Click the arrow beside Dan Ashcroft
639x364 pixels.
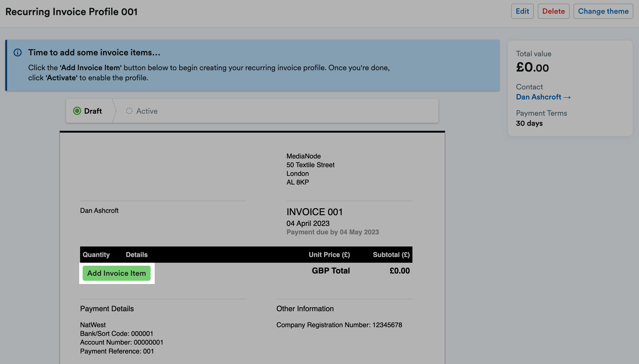[567, 97]
